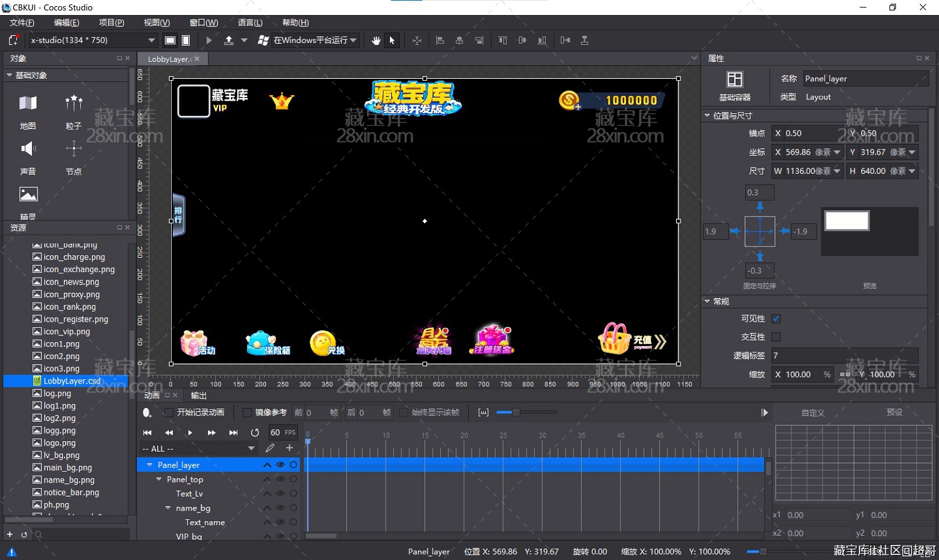939x560 pixels.
Task: Open the x-studio resolution dropdown
Action: pyautogui.click(x=151, y=40)
